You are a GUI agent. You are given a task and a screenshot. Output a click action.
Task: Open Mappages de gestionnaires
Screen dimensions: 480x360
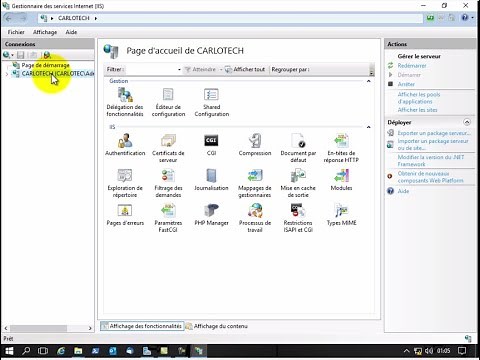click(255, 183)
